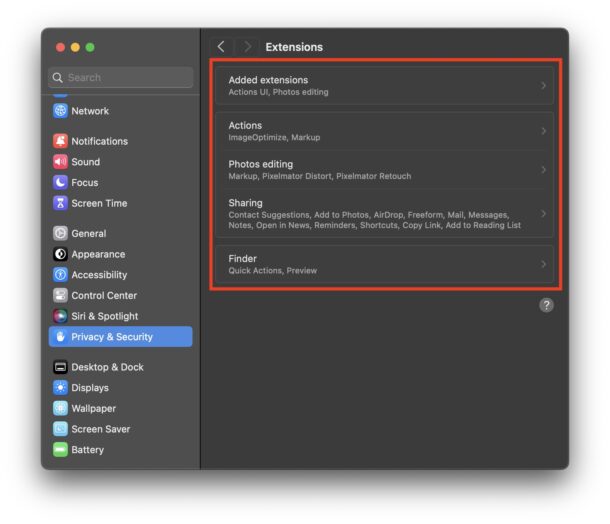Click the Search field in sidebar

121,77
